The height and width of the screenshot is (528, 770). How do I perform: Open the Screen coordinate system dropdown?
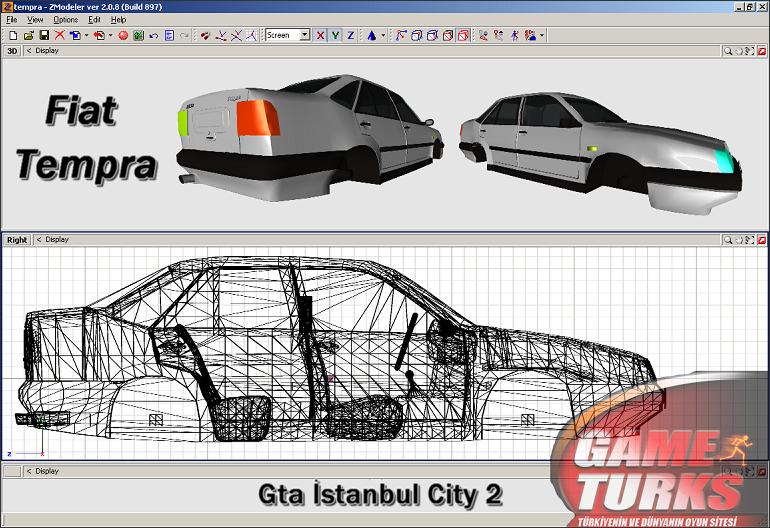tap(288, 35)
